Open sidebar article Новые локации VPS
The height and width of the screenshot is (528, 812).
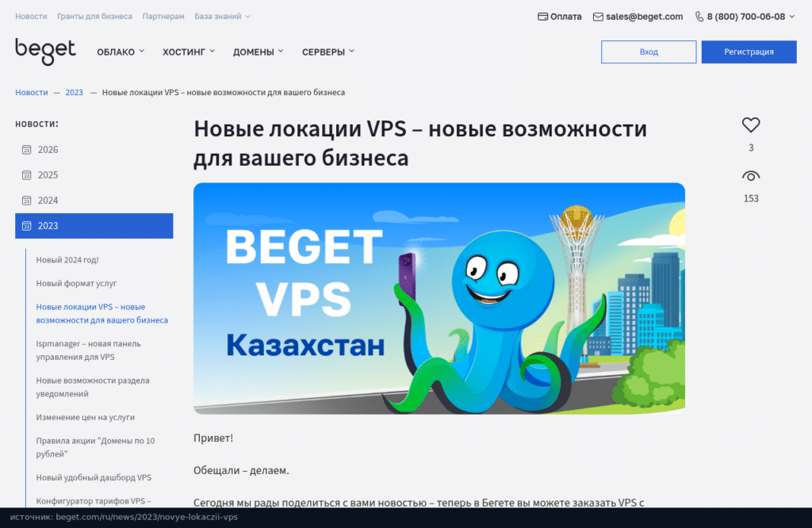(102, 314)
